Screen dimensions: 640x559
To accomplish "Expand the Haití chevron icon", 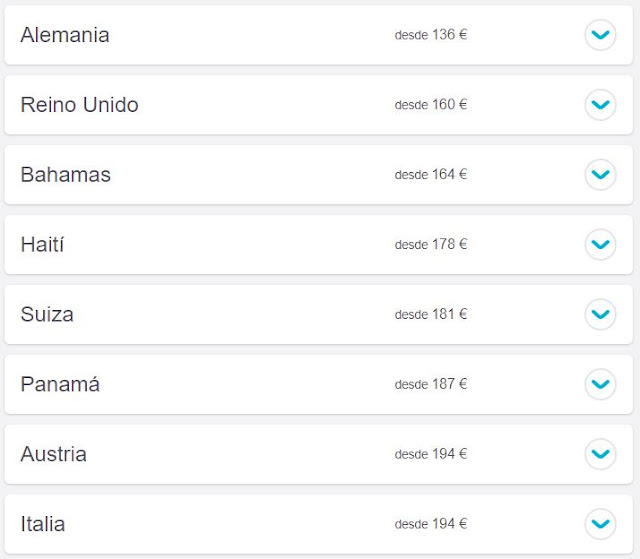I will pyautogui.click(x=600, y=244).
